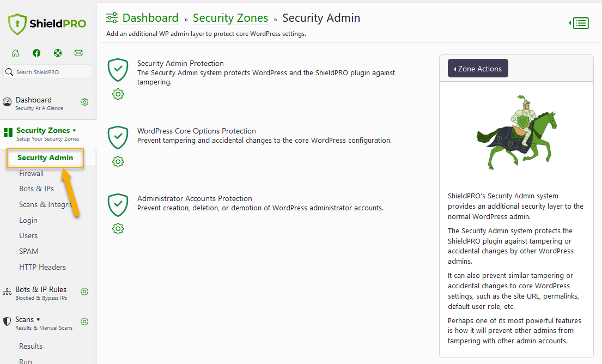Follow the Security Zones breadcrumb link
602x364 pixels.
point(230,17)
